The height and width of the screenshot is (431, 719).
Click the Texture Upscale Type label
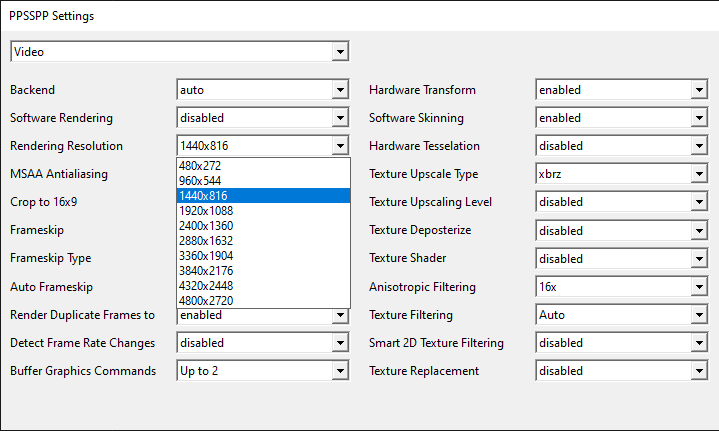tap(424, 174)
